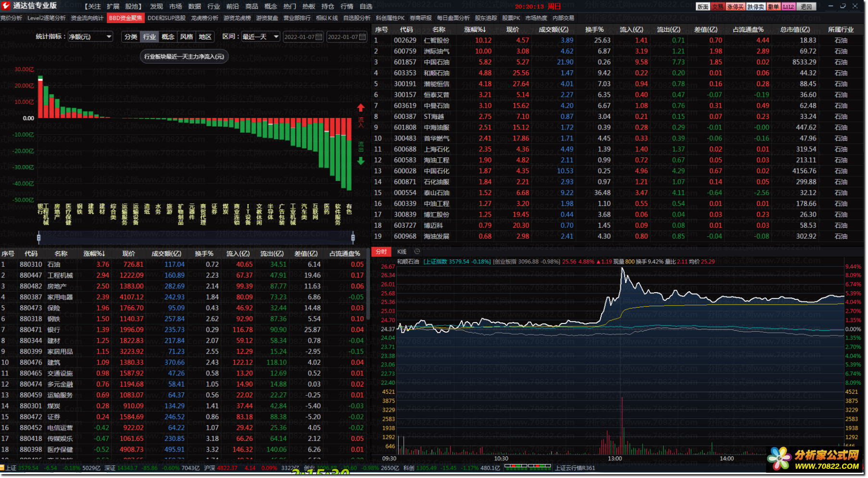The height and width of the screenshot is (478, 868).
Task: Open the 游资龙虎榜 tab
Action: [237, 18]
